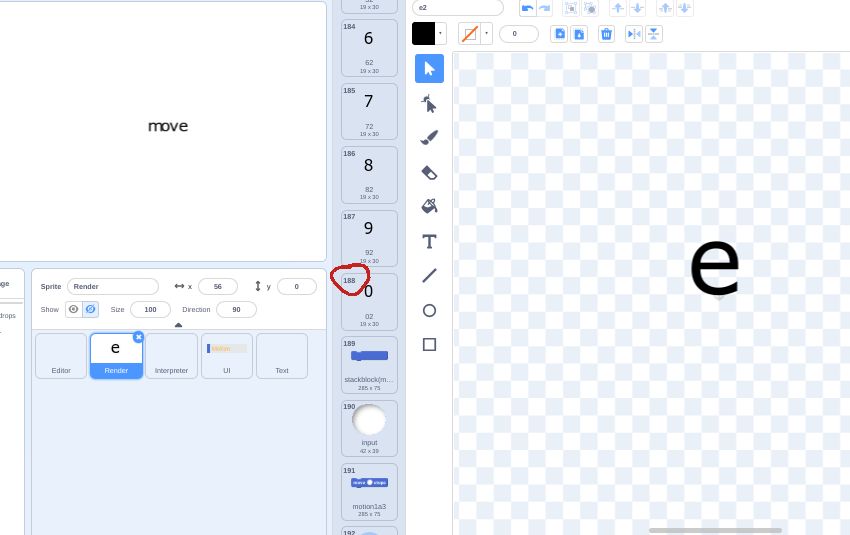This screenshot has height=535, width=850.
Task: Select costume 188 showing 0
Action: [x=369, y=302]
